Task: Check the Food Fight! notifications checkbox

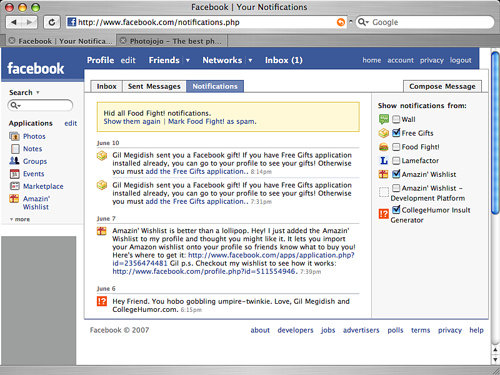Action: pos(396,147)
